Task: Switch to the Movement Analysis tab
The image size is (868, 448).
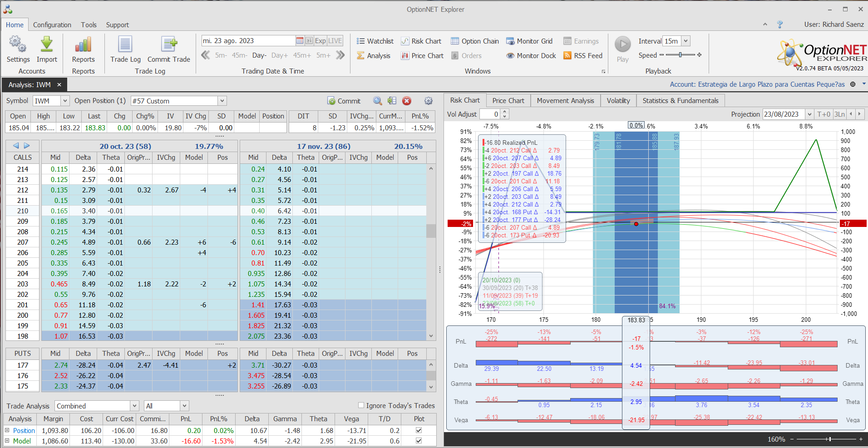Action: point(565,101)
